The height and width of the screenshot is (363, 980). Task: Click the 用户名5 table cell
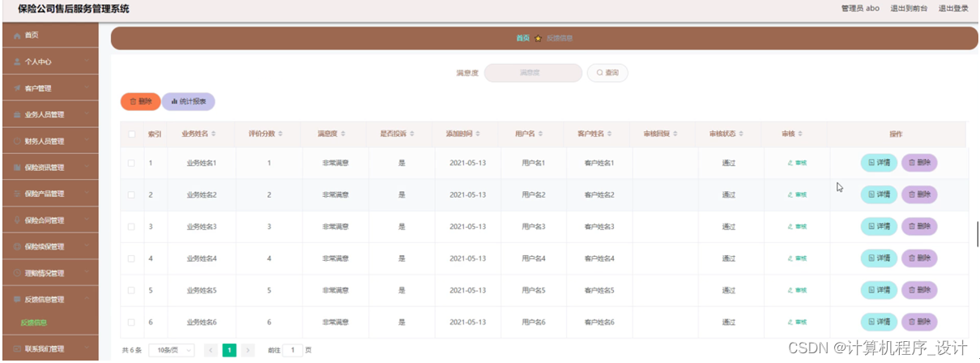click(534, 290)
